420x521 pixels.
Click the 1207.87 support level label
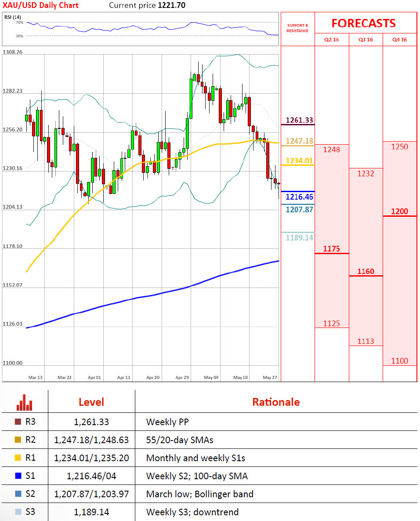299,209
